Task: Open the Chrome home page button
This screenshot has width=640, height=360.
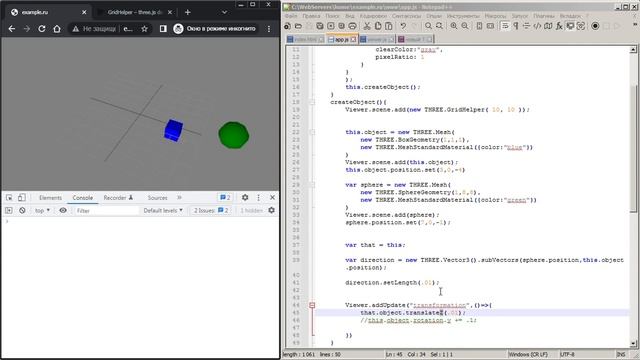Action: tap(57, 29)
